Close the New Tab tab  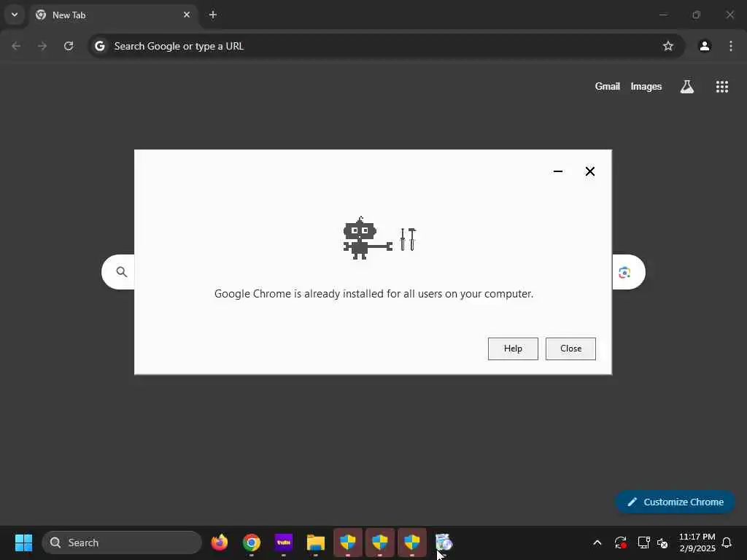coord(187,15)
